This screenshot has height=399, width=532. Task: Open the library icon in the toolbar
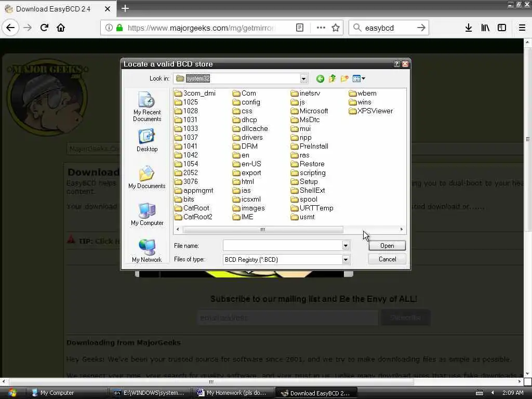[485, 28]
